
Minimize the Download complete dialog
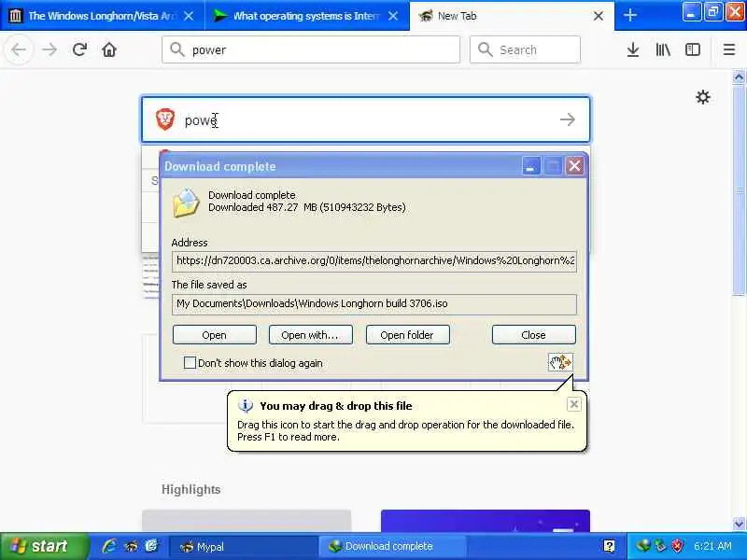[530, 166]
